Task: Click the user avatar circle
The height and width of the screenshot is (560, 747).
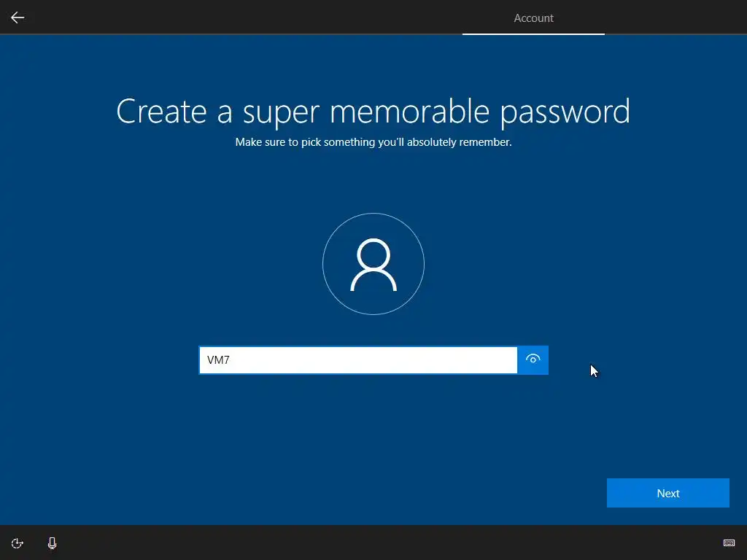Action: 373,264
